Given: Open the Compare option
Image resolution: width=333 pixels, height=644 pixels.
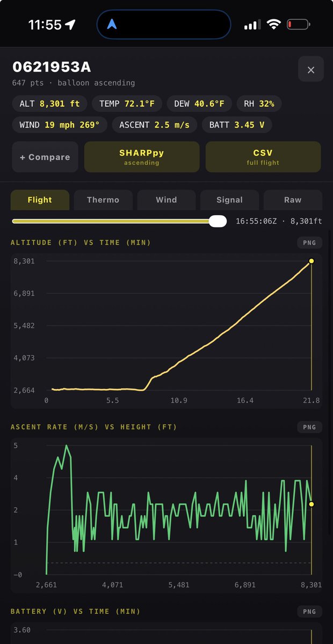Looking at the screenshot, I should [45, 157].
